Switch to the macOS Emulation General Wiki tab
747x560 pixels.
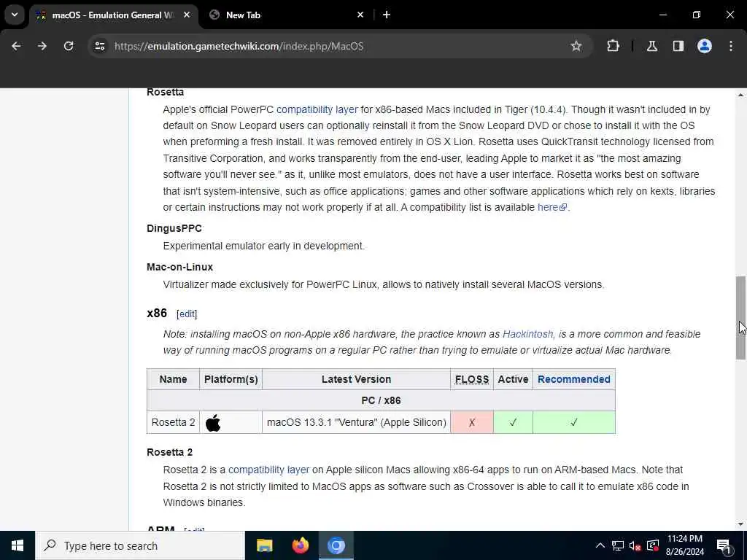(113, 15)
